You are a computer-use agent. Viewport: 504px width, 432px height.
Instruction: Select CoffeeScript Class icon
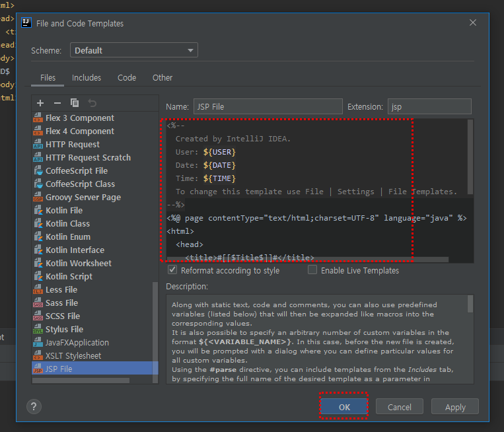(38, 184)
